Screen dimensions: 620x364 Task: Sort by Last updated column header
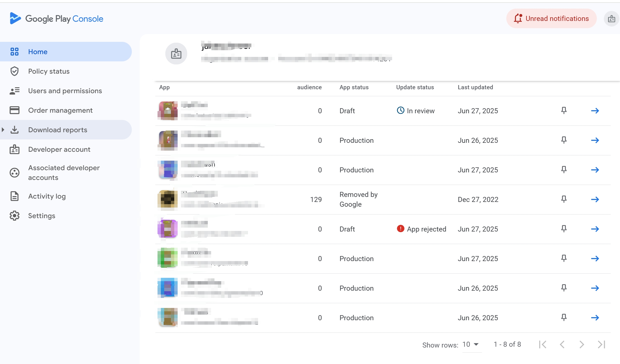click(x=475, y=87)
